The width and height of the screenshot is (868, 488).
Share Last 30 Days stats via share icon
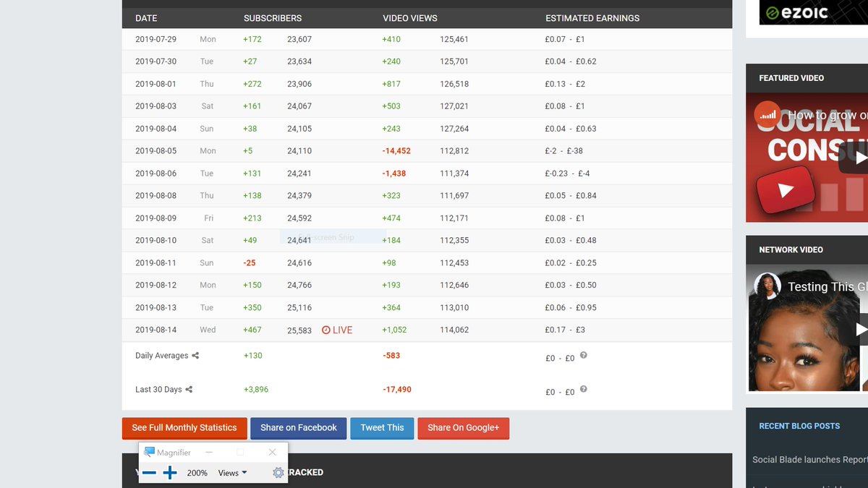189,389
